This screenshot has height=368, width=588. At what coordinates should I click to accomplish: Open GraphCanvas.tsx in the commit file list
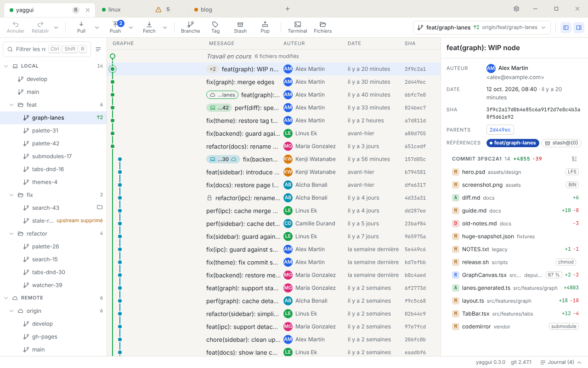pos(515,275)
